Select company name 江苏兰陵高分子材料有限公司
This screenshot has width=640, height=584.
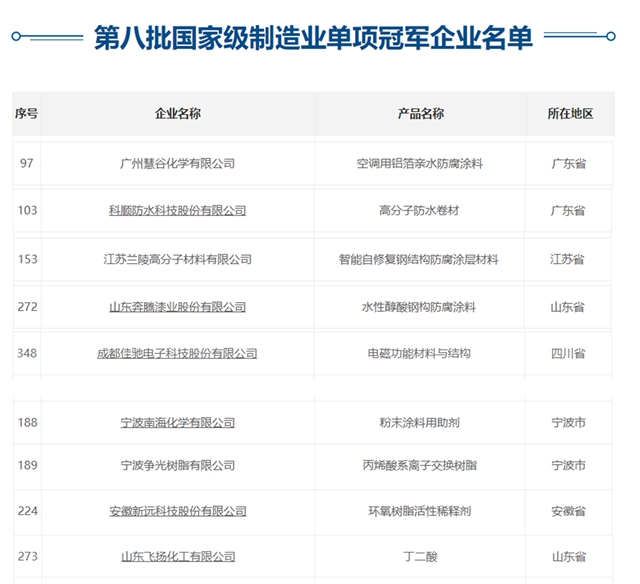pos(178,260)
